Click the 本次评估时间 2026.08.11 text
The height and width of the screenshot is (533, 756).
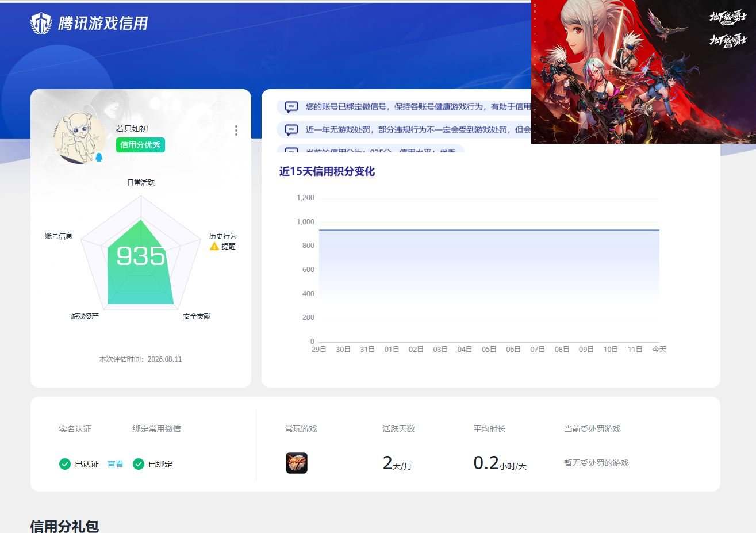tap(140, 359)
